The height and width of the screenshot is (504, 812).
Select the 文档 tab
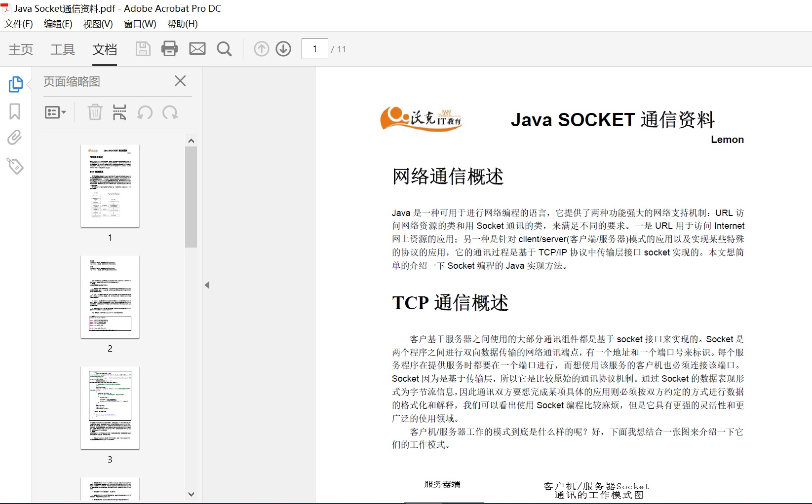[105, 49]
